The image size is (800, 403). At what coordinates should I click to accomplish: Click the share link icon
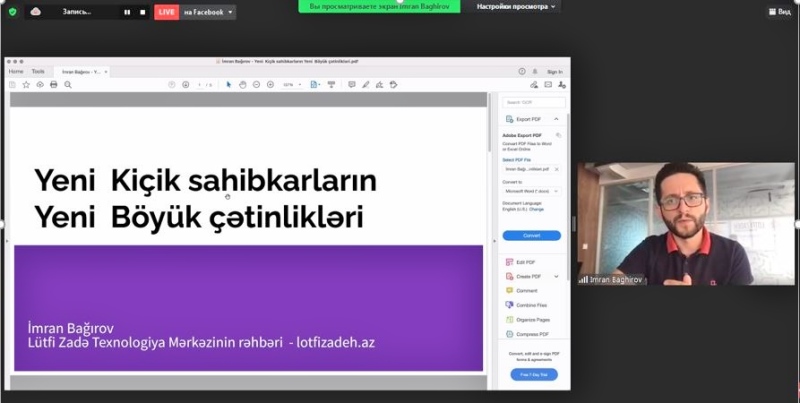click(x=534, y=85)
